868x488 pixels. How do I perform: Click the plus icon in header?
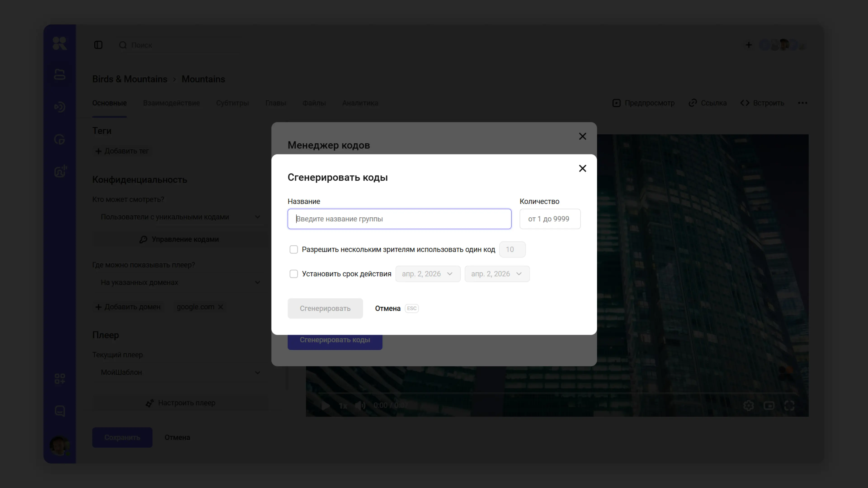(748, 45)
